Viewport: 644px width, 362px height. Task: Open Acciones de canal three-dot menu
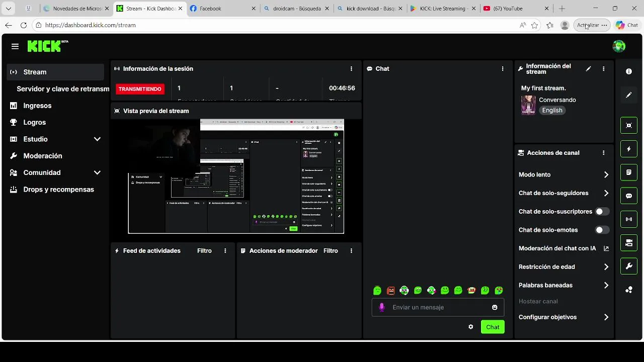(x=603, y=153)
